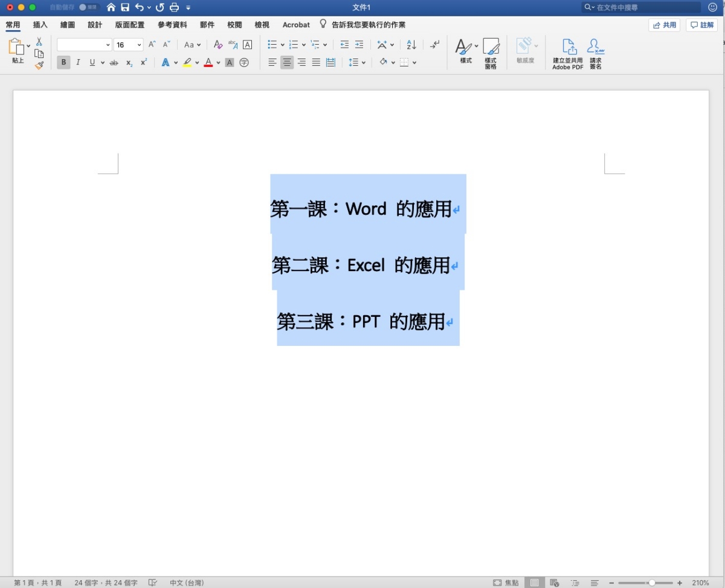Open the font color dropdown arrow

click(x=219, y=63)
